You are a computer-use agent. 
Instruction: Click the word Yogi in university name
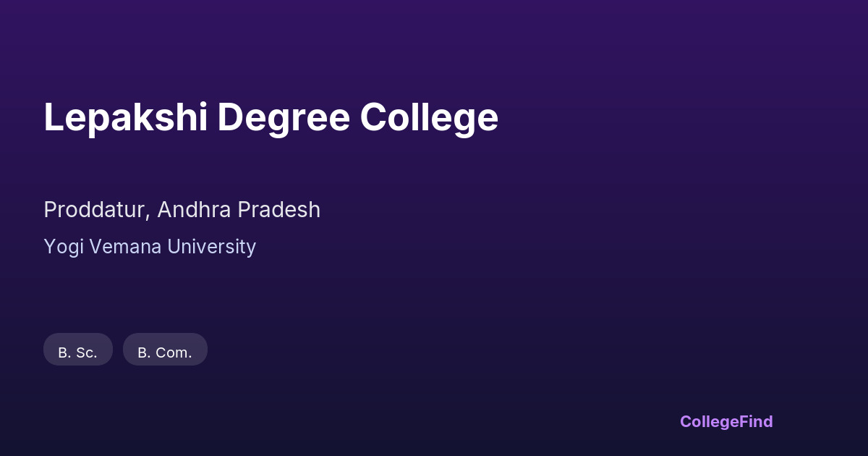60,247
